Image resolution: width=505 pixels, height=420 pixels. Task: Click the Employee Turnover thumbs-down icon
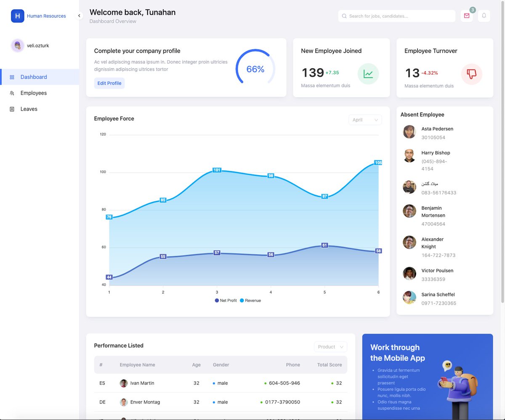click(471, 74)
